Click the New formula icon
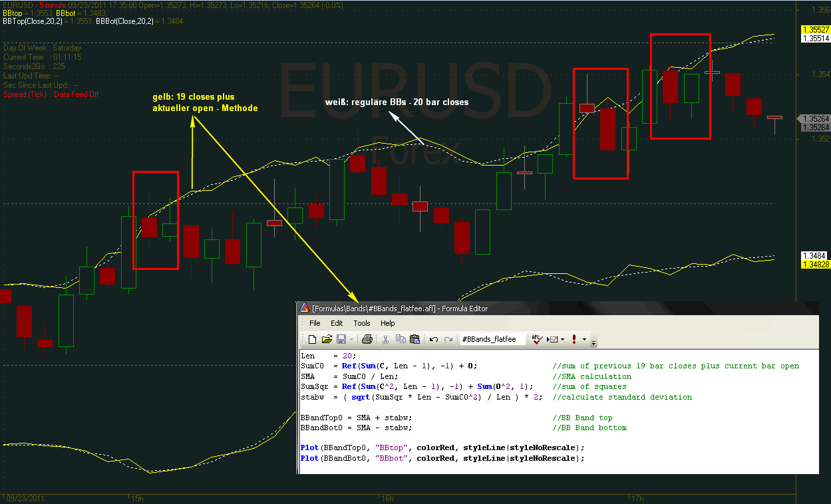This screenshot has height=504, width=831. click(x=312, y=339)
